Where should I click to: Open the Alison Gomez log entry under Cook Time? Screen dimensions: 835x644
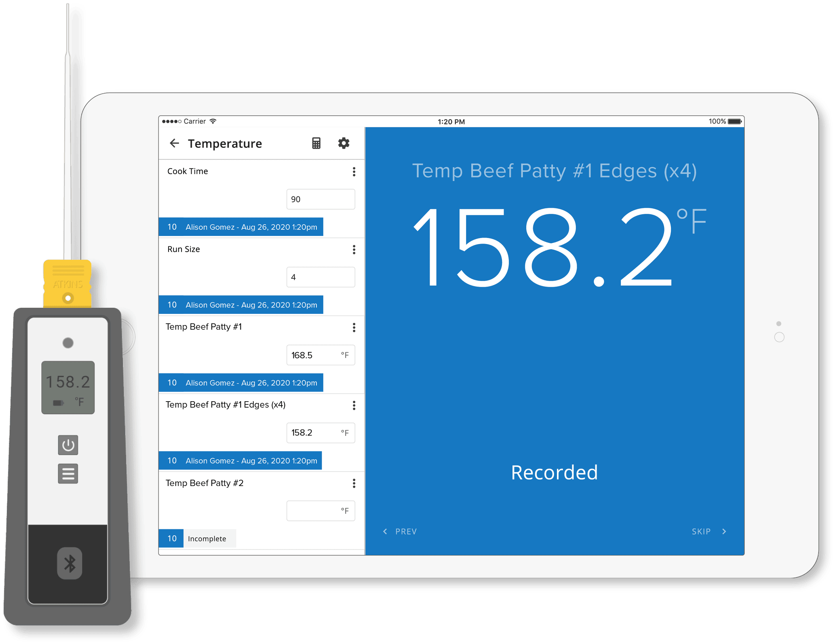tap(241, 227)
